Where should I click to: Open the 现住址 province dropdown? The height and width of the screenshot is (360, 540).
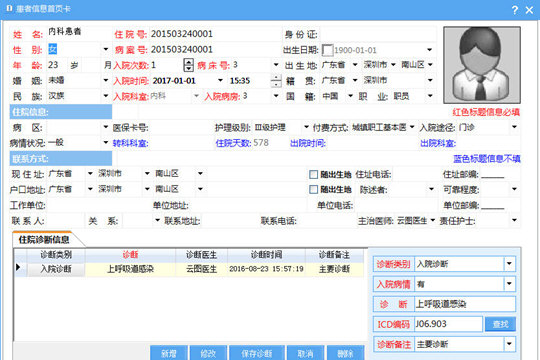pos(90,174)
